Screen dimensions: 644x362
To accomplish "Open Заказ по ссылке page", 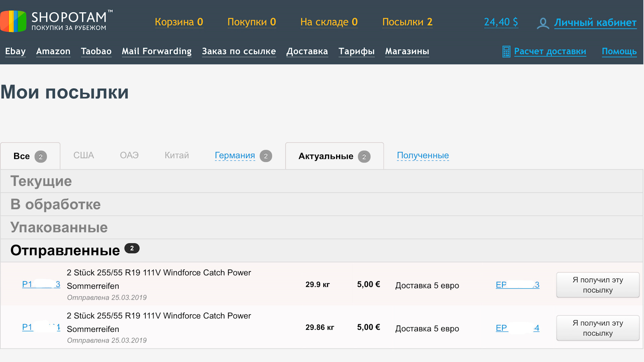I will point(239,51).
